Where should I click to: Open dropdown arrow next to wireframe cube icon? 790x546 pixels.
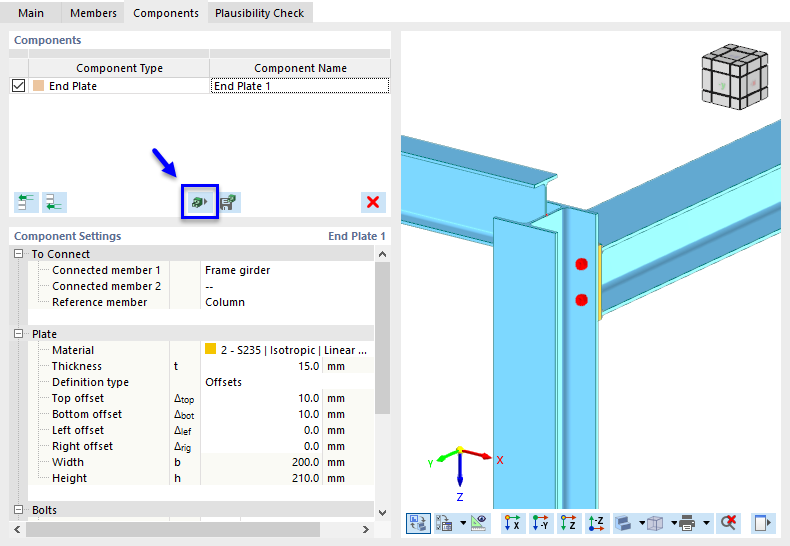click(674, 523)
